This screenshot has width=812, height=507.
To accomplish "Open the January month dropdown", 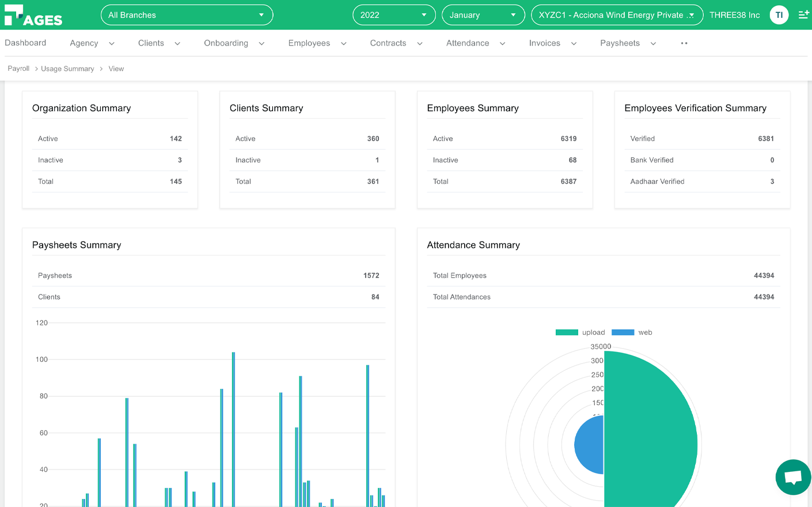I will (483, 15).
